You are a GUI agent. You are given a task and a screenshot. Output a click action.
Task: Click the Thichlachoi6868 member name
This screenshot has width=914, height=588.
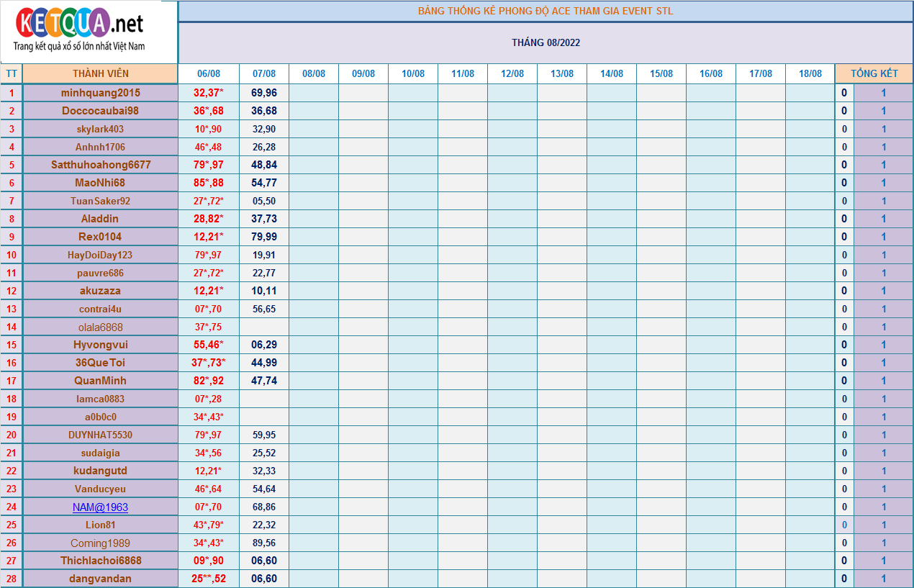100,561
